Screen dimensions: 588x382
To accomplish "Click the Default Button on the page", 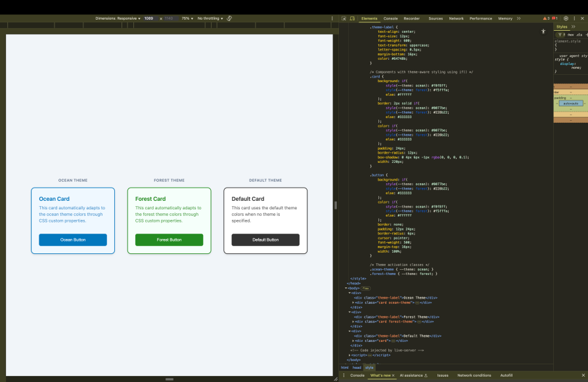I will [266, 240].
